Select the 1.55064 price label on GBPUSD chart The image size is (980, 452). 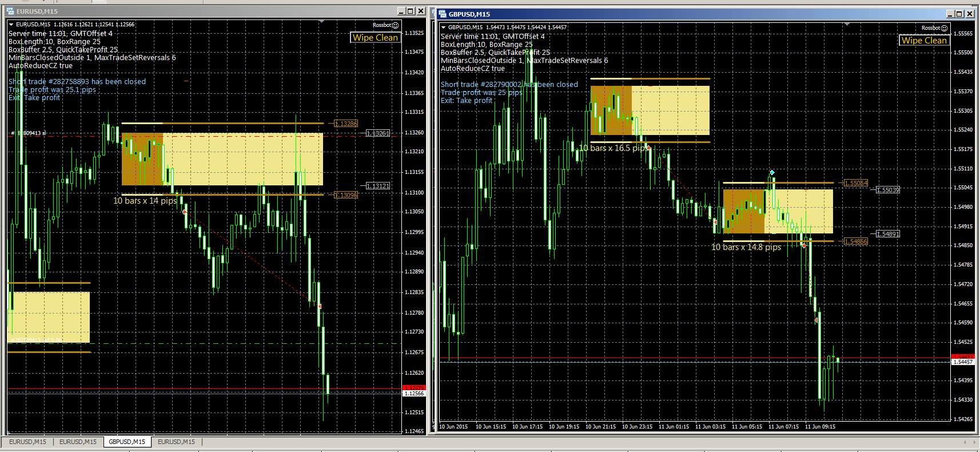pos(856,183)
